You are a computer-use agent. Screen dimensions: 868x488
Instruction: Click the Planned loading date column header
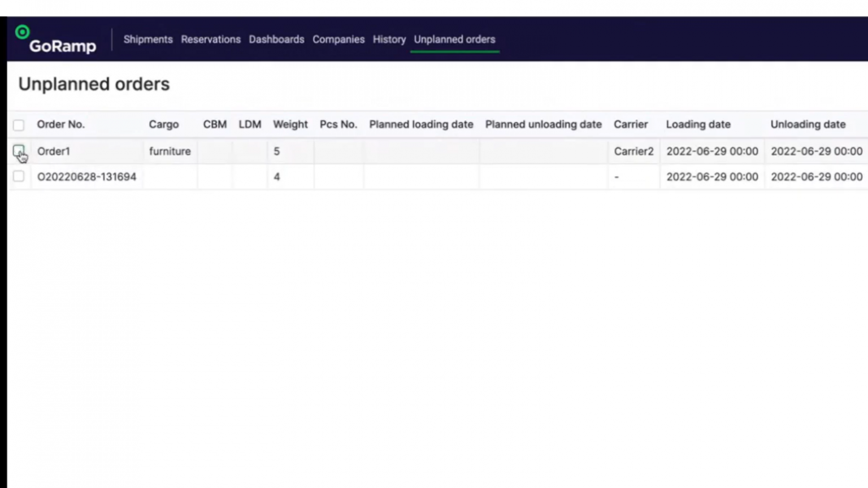(x=421, y=124)
